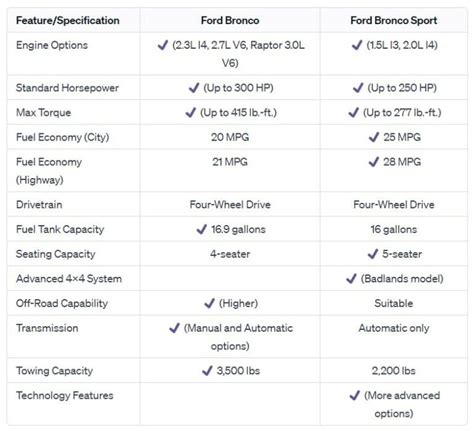Image resolution: width=474 pixels, height=431 pixels.
Task: Click the checkmark next to 5-seater
Action: coord(373,254)
